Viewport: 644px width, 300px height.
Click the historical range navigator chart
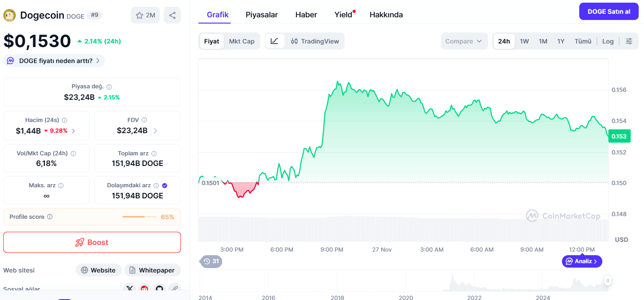coord(403,281)
